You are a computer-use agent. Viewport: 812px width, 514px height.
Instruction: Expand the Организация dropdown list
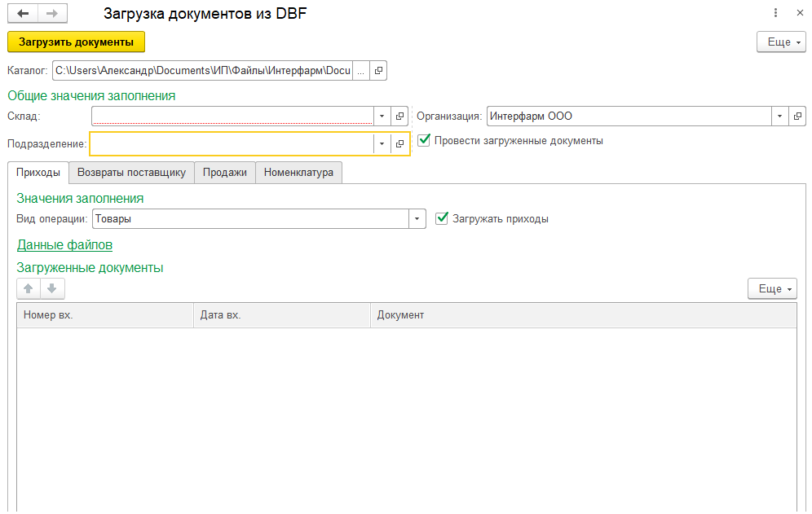(x=780, y=116)
